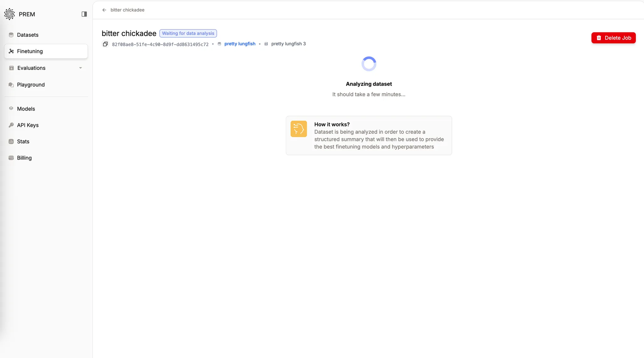This screenshot has height=358, width=644.
Task: Click the Stats chart icon
Action: pos(11,141)
